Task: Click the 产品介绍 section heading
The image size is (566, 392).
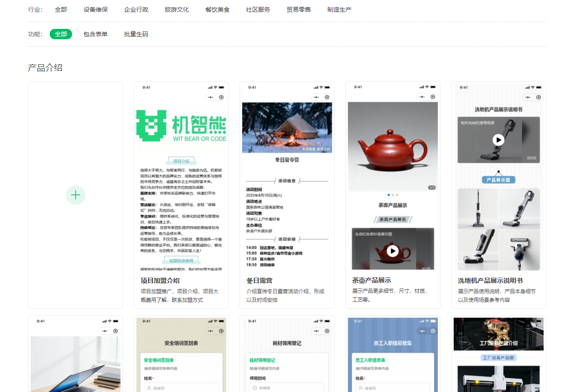Action: click(x=45, y=68)
